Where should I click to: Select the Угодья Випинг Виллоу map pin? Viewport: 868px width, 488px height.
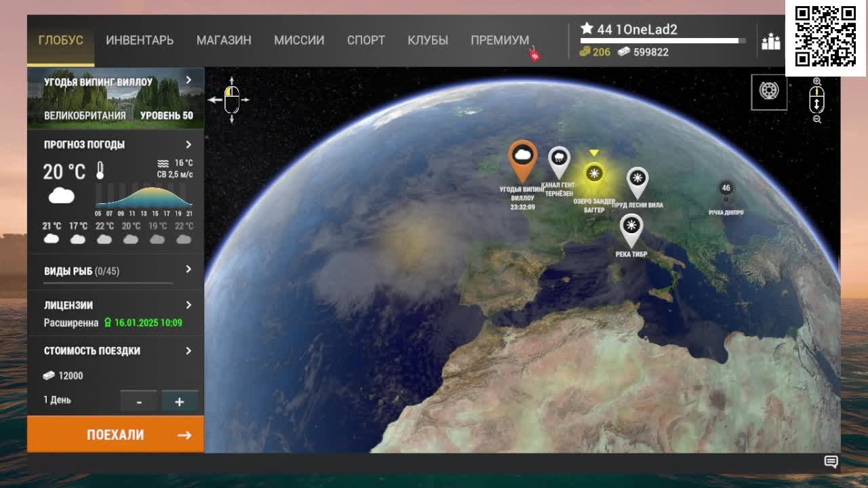pos(522,161)
